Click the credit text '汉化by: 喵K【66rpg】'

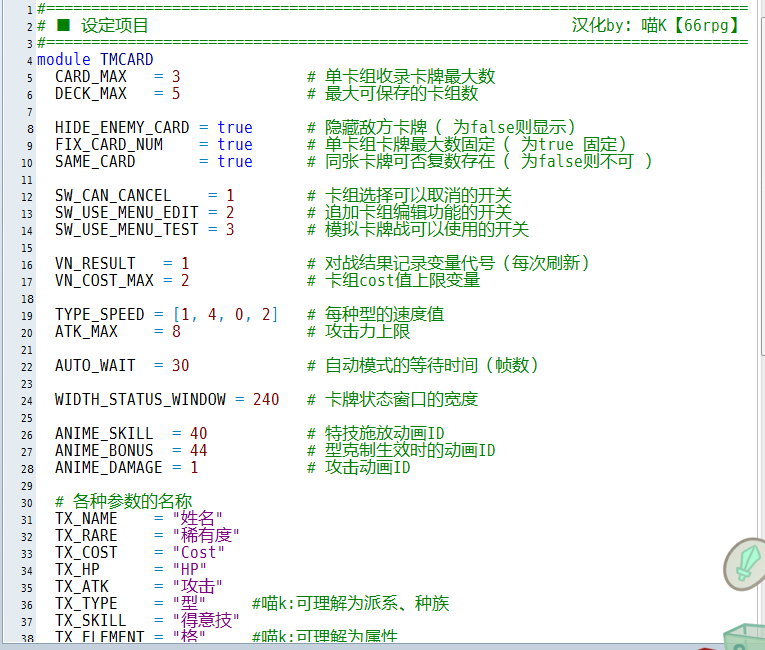point(656,25)
